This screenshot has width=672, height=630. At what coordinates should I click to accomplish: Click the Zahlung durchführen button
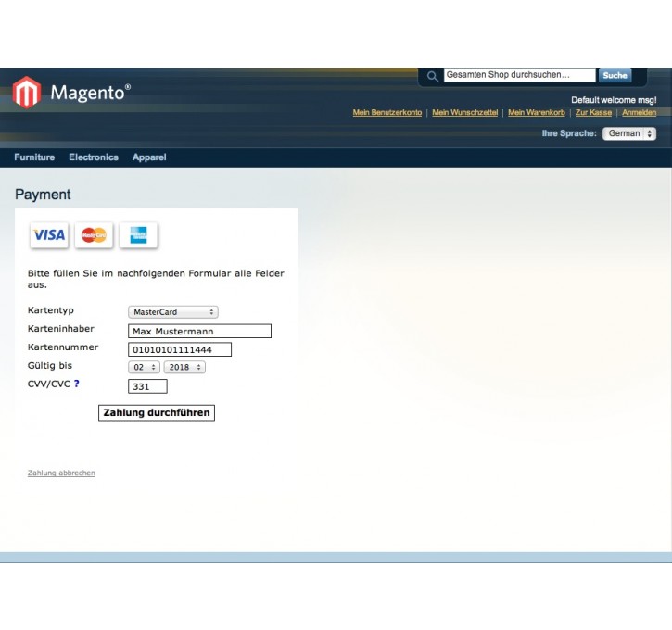pyautogui.click(x=157, y=413)
